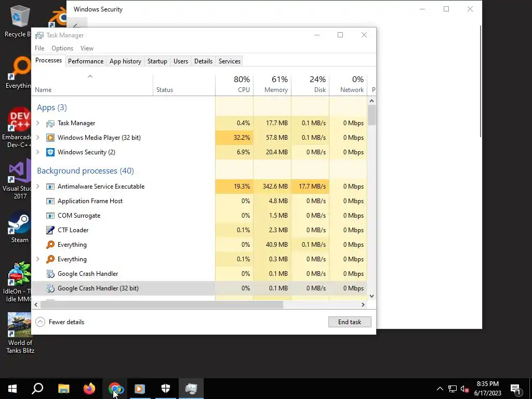532x399 pixels.
Task: Sort by the Disk column header
Action: 310,85
